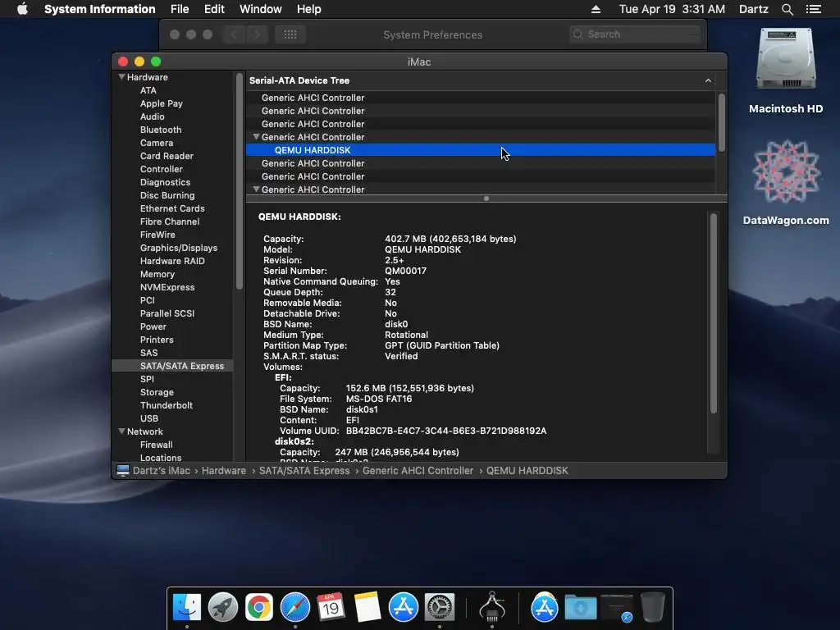
Task: Select Thunderbolt in the sidebar
Action: pos(166,405)
